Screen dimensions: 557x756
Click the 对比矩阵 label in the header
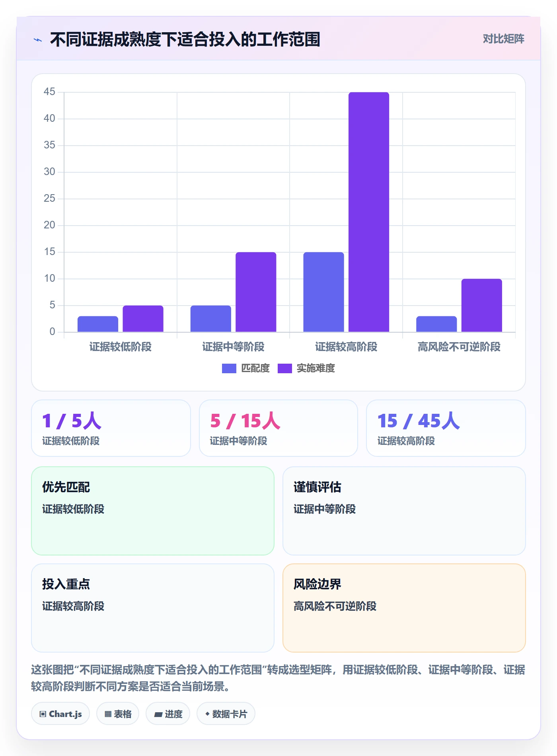[x=503, y=39]
